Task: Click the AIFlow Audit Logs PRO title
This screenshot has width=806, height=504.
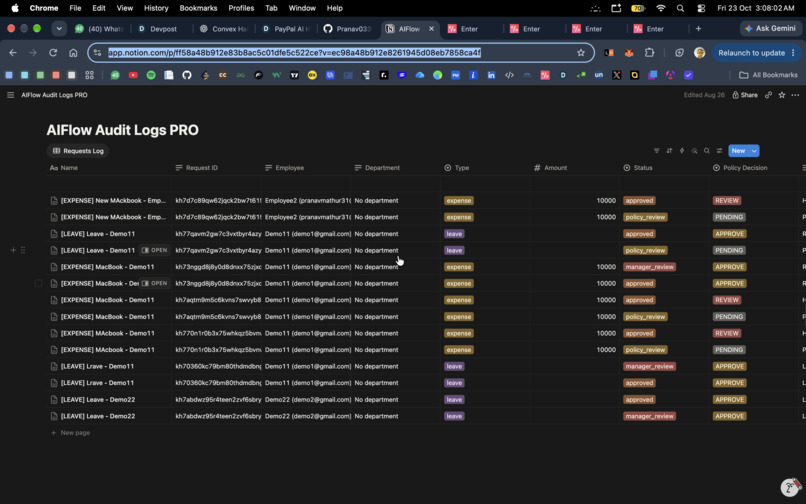Action: click(x=122, y=130)
